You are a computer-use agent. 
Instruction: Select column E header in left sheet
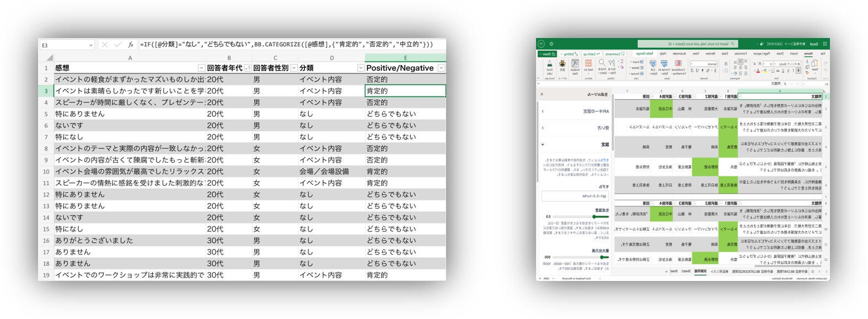(405, 57)
